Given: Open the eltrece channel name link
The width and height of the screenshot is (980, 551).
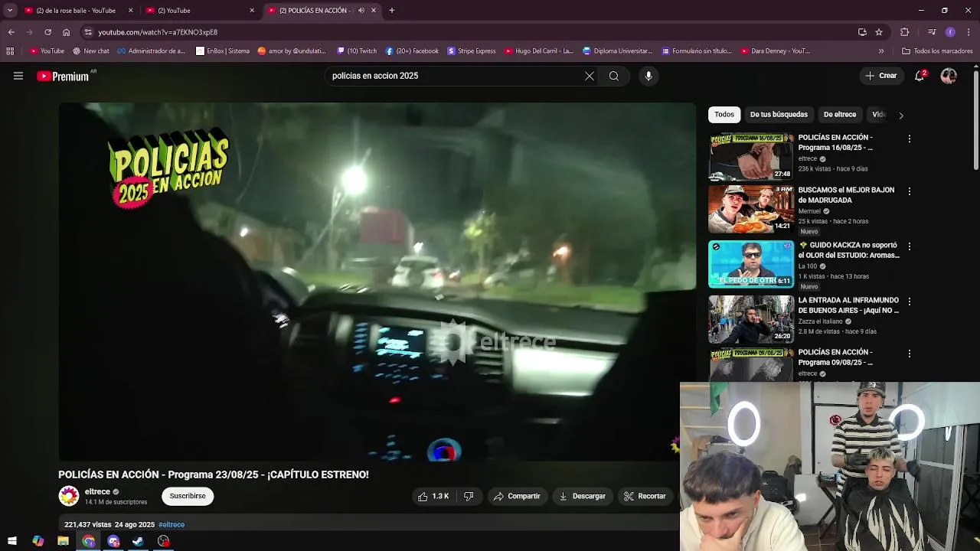Looking at the screenshot, I should tap(97, 492).
